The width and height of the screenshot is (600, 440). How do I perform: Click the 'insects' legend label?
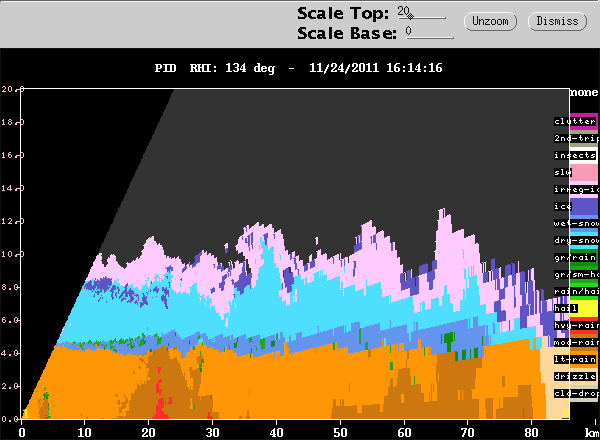(x=575, y=155)
